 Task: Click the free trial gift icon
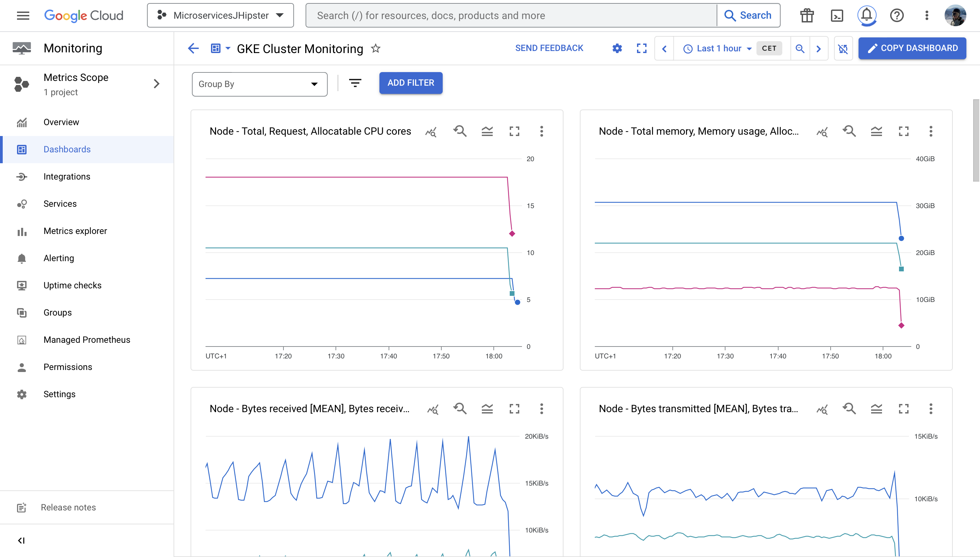coord(806,16)
